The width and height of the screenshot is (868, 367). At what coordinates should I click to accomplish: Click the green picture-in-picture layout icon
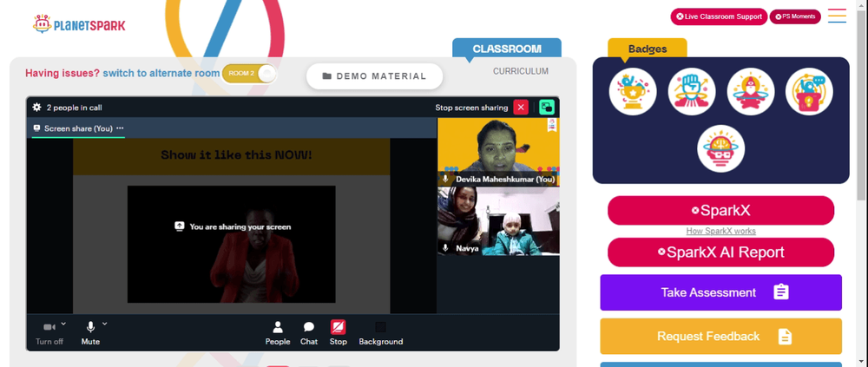click(x=547, y=108)
